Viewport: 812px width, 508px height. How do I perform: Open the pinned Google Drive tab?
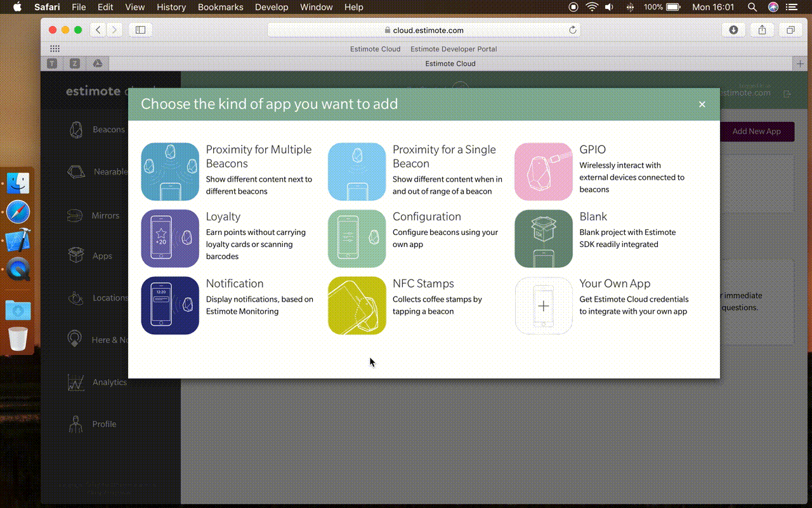[98, 63]
